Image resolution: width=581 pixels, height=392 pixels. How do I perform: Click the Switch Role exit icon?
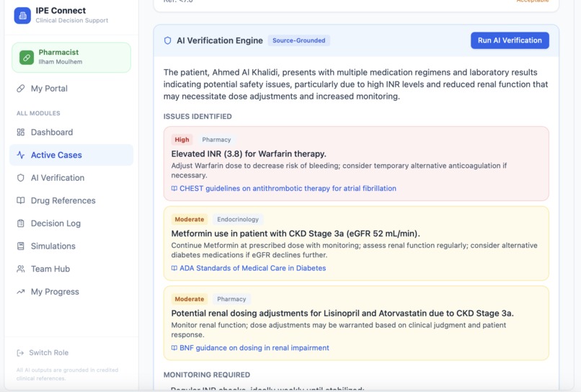point(20,352)
